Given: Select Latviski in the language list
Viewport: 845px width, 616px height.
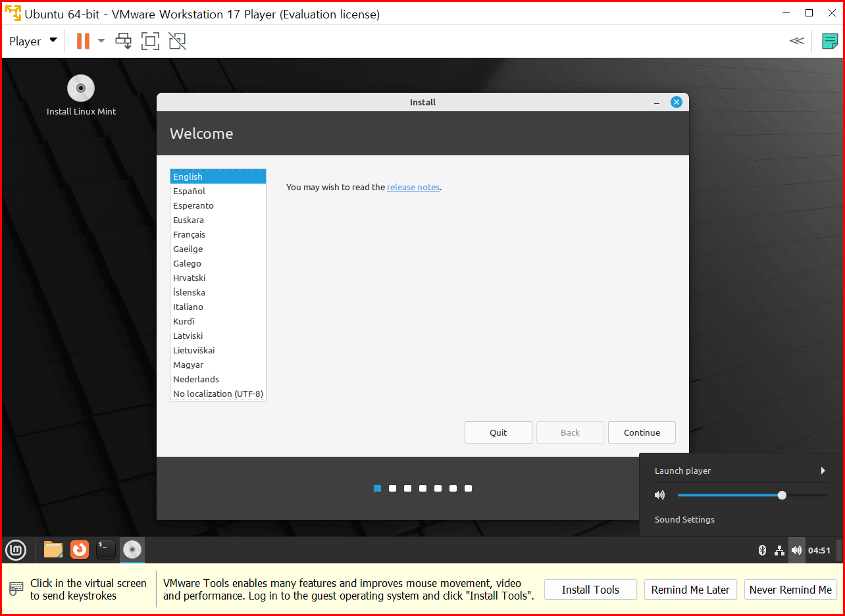Looking at the screenshot, I should [218, 336].
